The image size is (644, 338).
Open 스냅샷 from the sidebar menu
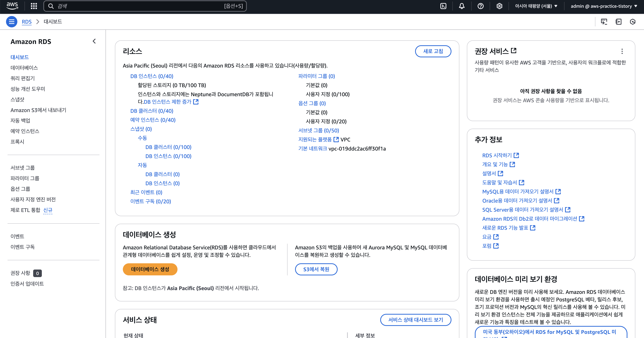17,100
